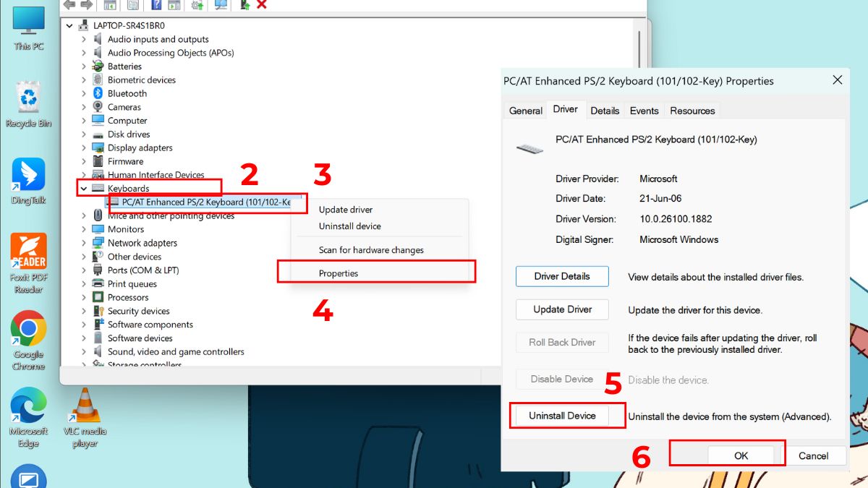Choose Update driver from context menu
868x488 pixels.
346,210
